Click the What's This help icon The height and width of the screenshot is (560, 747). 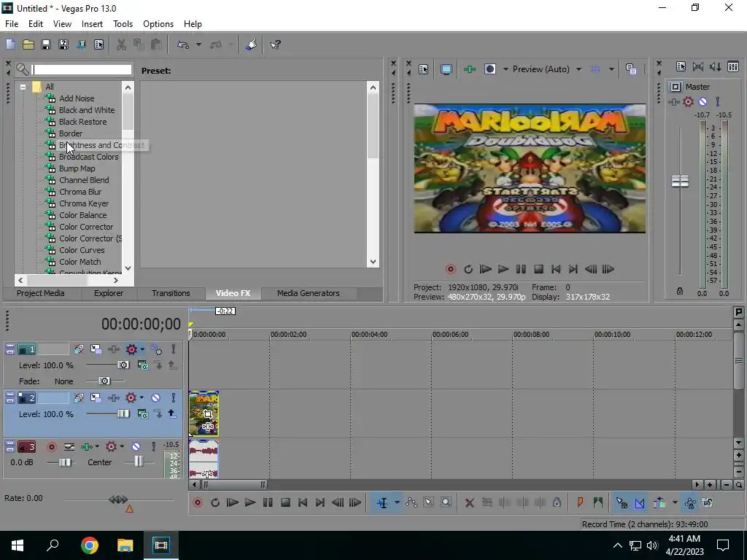(x=275, y=44)
